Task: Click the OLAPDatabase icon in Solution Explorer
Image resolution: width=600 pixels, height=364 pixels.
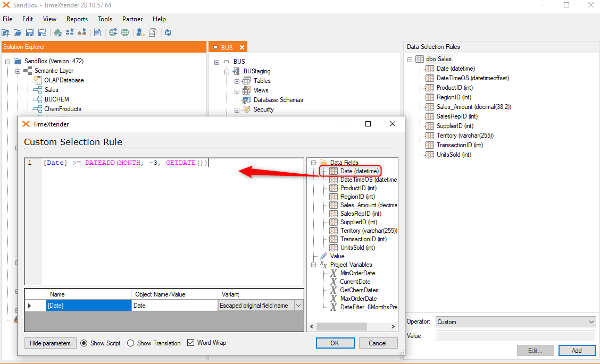Action: click(37, 80)
